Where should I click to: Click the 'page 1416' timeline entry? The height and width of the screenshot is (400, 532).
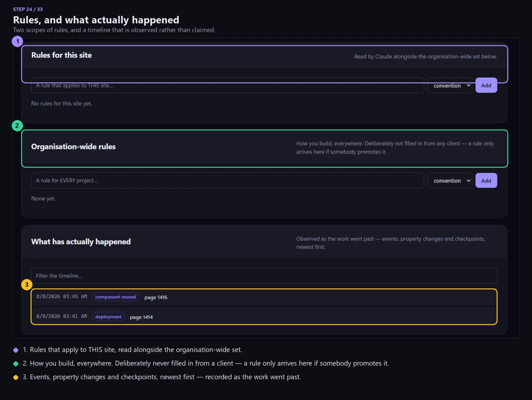264,297
